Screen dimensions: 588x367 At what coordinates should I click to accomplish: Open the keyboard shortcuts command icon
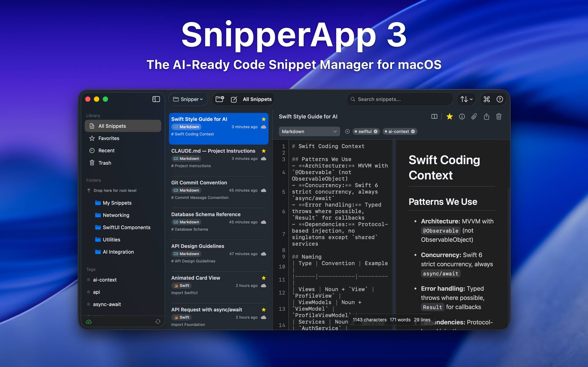coord(487,99)
